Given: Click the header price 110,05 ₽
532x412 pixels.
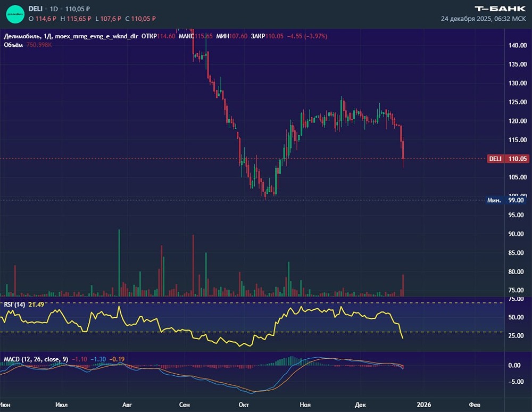Looking at the screenshot, I should point(77,9).
